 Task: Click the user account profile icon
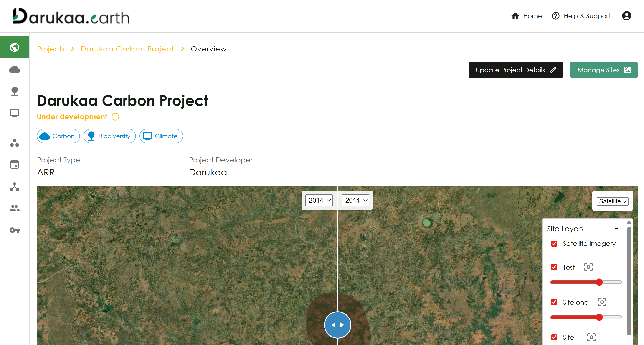[x=626, y=16]
